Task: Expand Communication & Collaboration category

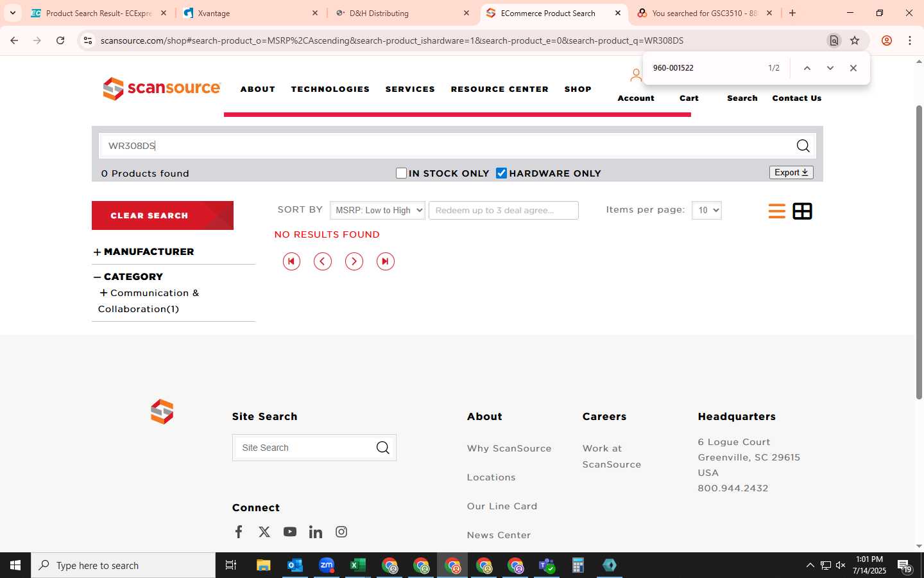Action: [103, 293]
